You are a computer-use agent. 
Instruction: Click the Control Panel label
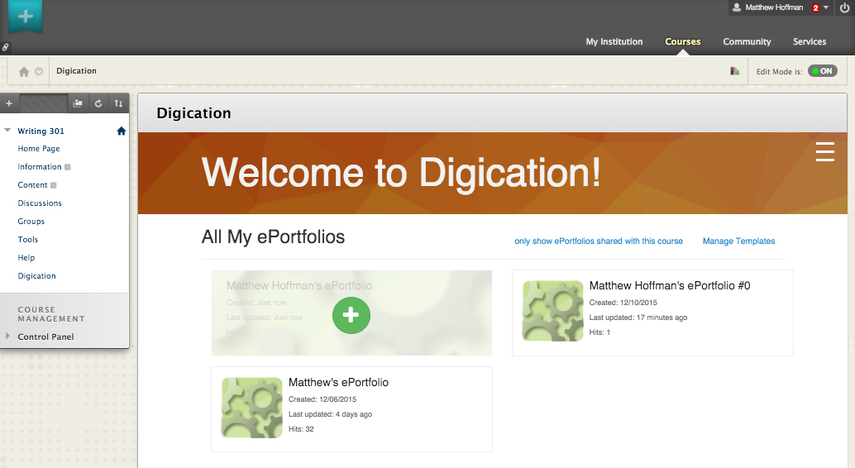pos(46,337)
